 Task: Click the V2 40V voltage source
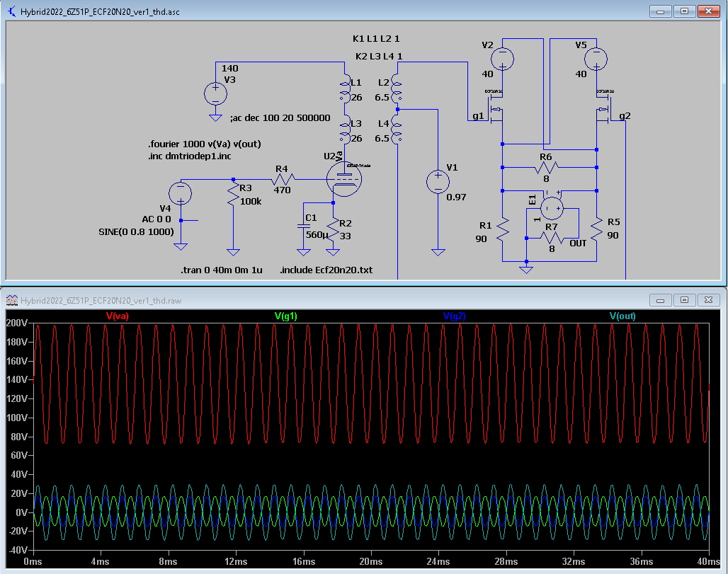tap(503, 57)
